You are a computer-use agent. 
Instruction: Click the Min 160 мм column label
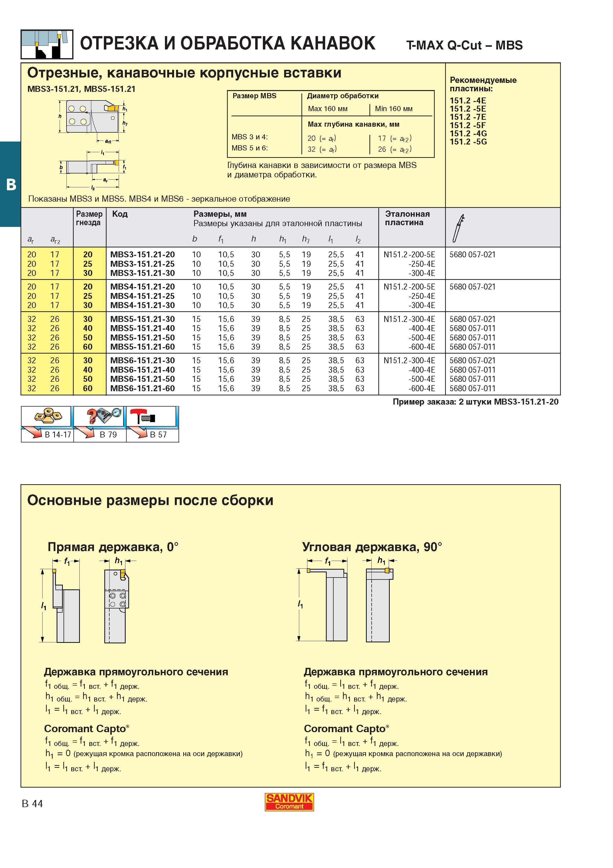pyautogui.click(x=394, y=109)
